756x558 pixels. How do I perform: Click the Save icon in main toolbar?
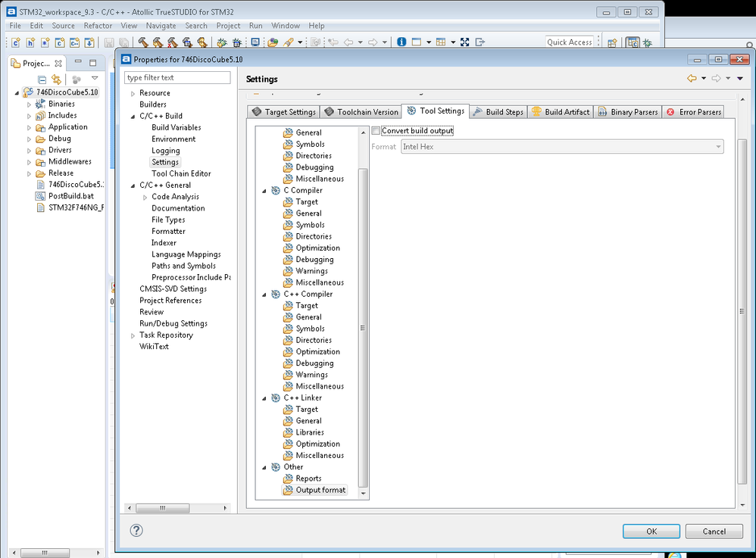pyautogui.click(x=109, y=42)
